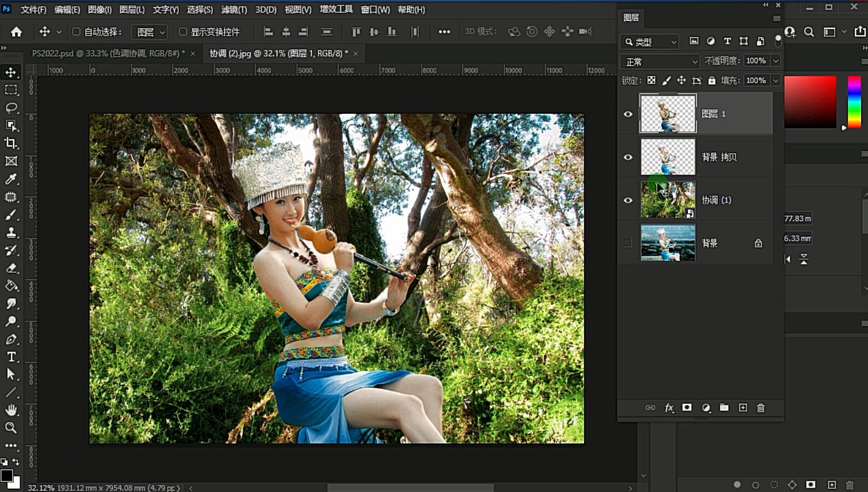Create a new layer

click(743, 408)
